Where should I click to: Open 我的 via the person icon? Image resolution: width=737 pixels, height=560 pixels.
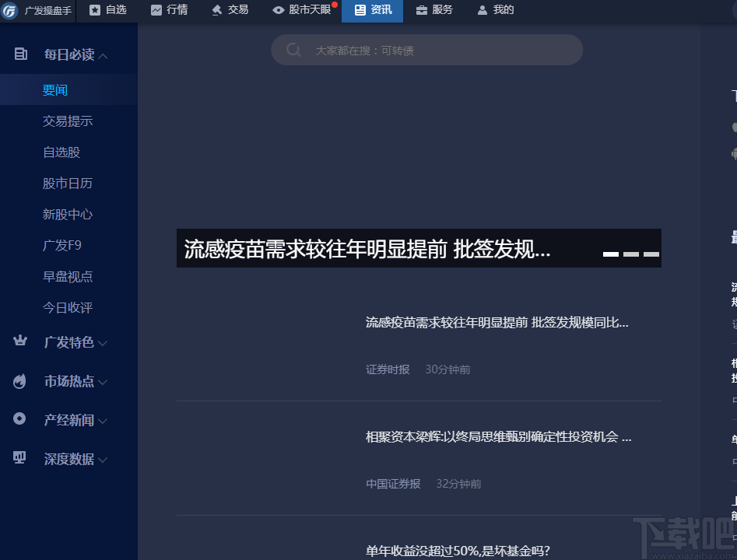[x=482, y=10]
